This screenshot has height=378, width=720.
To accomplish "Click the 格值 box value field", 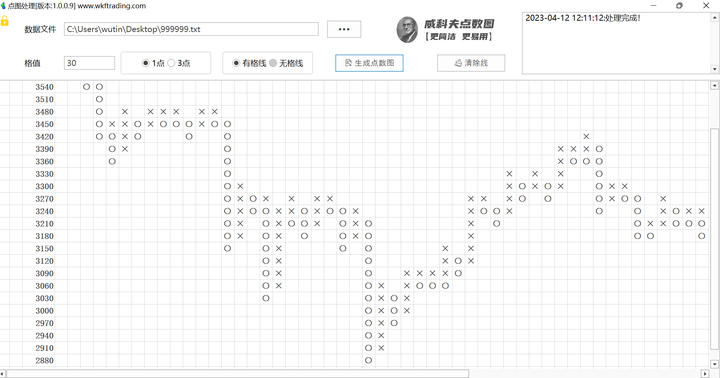I will (x=89, y=63).
